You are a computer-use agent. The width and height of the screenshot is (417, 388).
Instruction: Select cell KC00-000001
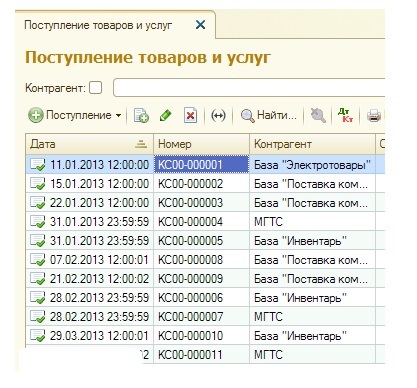coord(201,165)
